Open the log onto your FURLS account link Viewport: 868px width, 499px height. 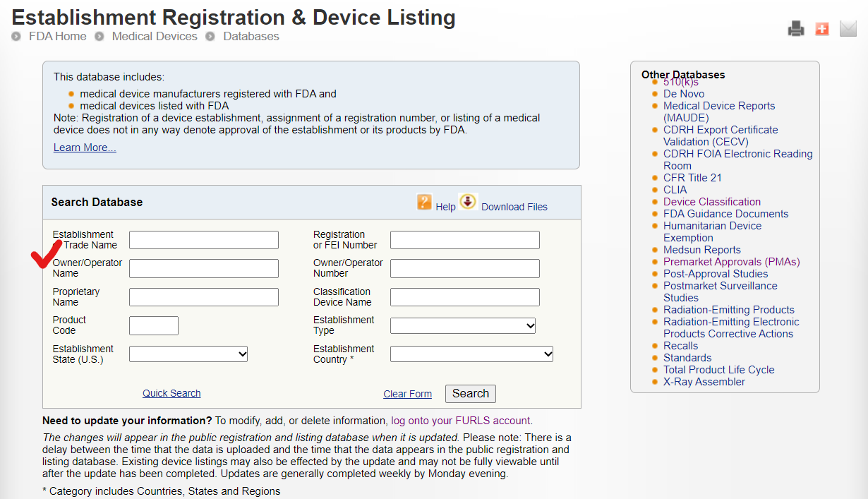tap(462, 421)
